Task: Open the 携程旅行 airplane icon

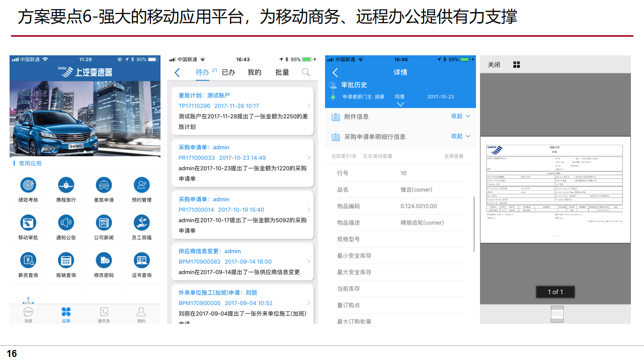Action: pos(66,185)
